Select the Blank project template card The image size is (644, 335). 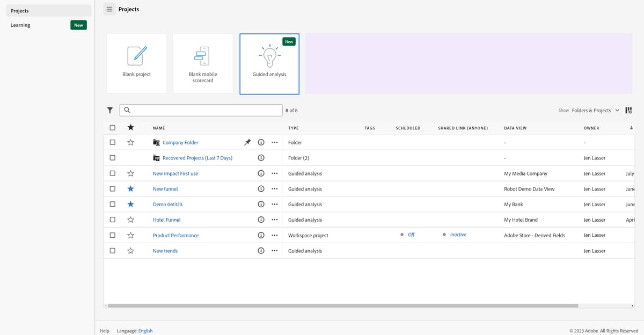pos(136,63)
